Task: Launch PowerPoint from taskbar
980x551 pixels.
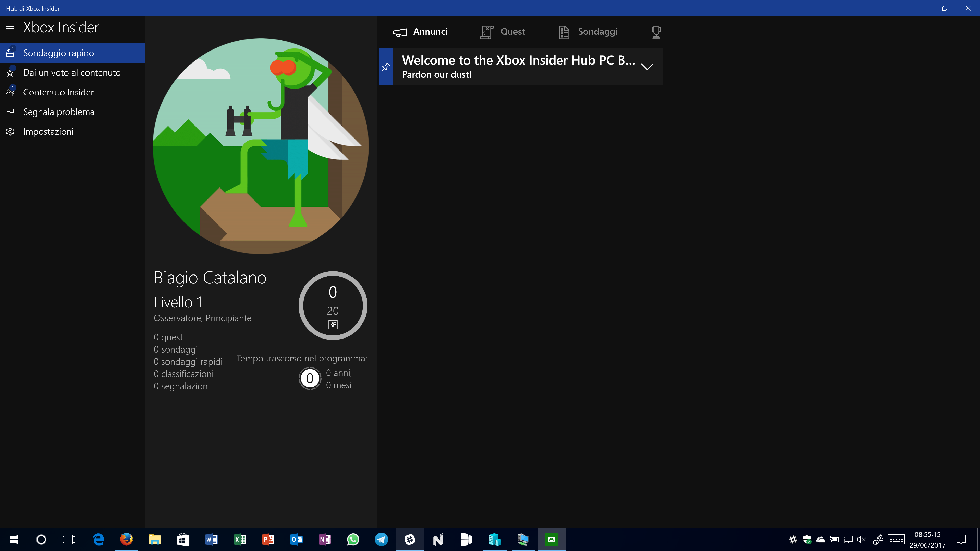Action: coord(268,539)
